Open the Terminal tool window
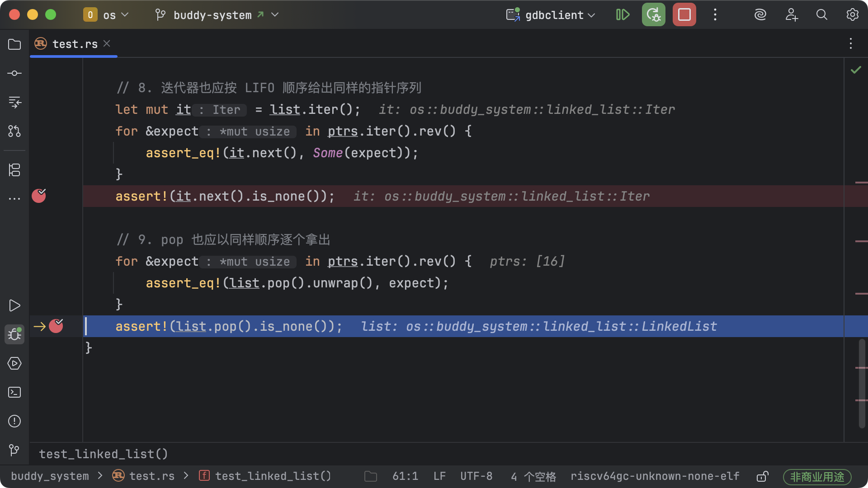Screen dimensions: 868x488 [x=14, y=392]
